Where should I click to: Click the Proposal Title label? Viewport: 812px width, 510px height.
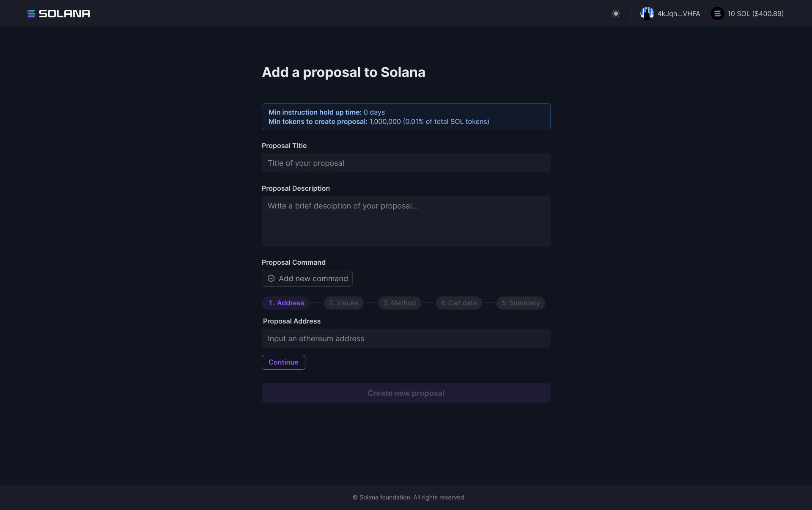point(284,145)
